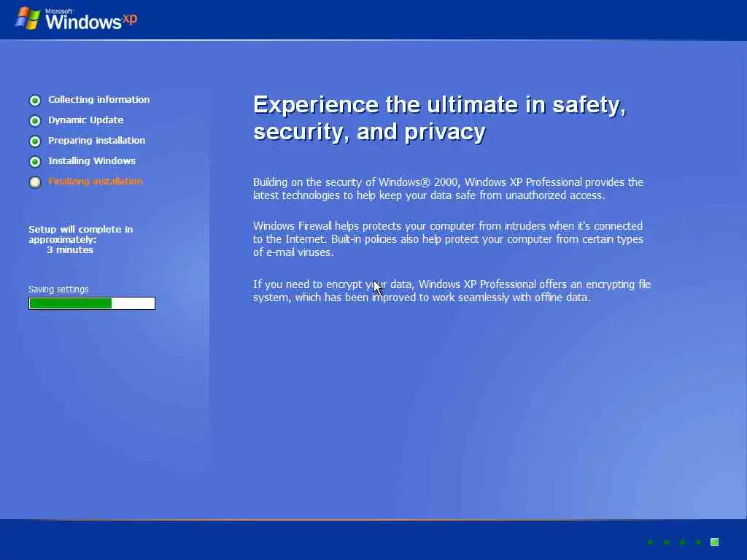Image resolution: width=747 pixels, height=560 pixels.
Task: Click the 'Setup will complete in approximately' text
Action: click(x=80, y=234)
